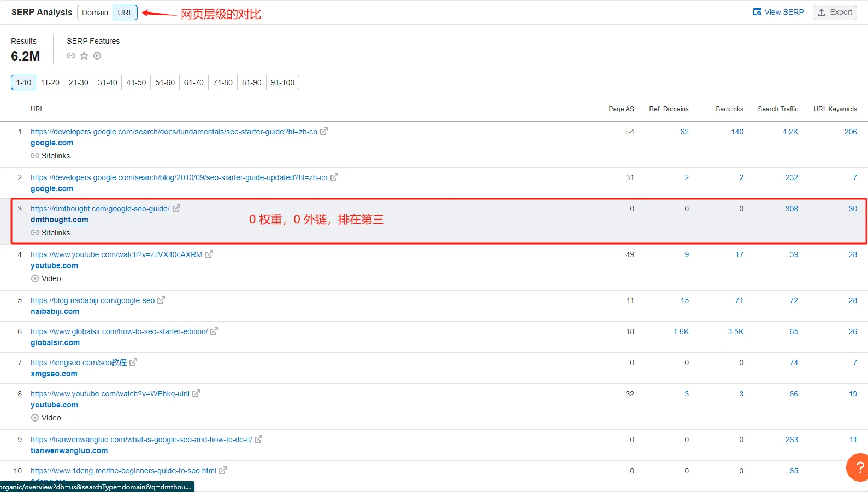Open external link icon for dmthought.com URL
Screen dimensions: 868x492
[176, 208]
